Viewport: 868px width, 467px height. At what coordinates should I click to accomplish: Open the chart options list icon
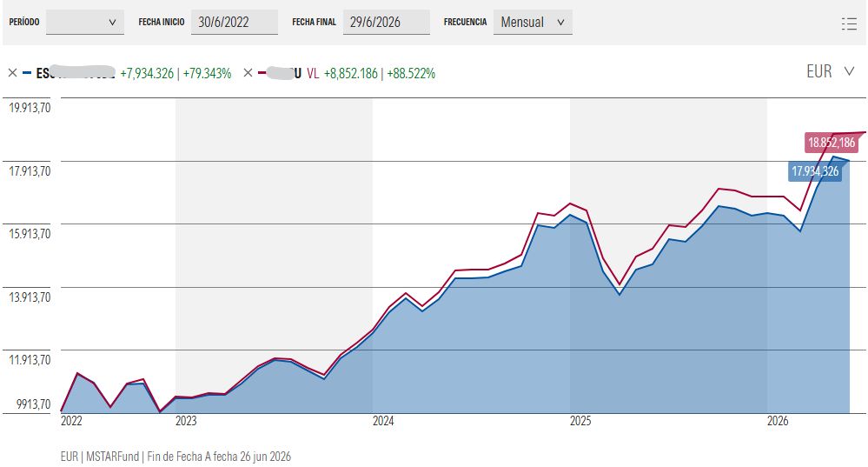point(849,23)
